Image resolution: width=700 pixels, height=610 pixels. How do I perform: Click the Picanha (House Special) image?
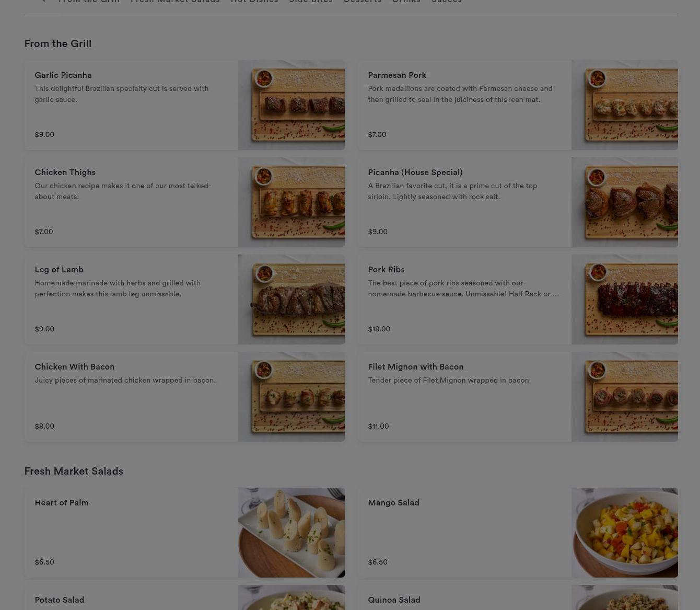click(x=625, y=202)
